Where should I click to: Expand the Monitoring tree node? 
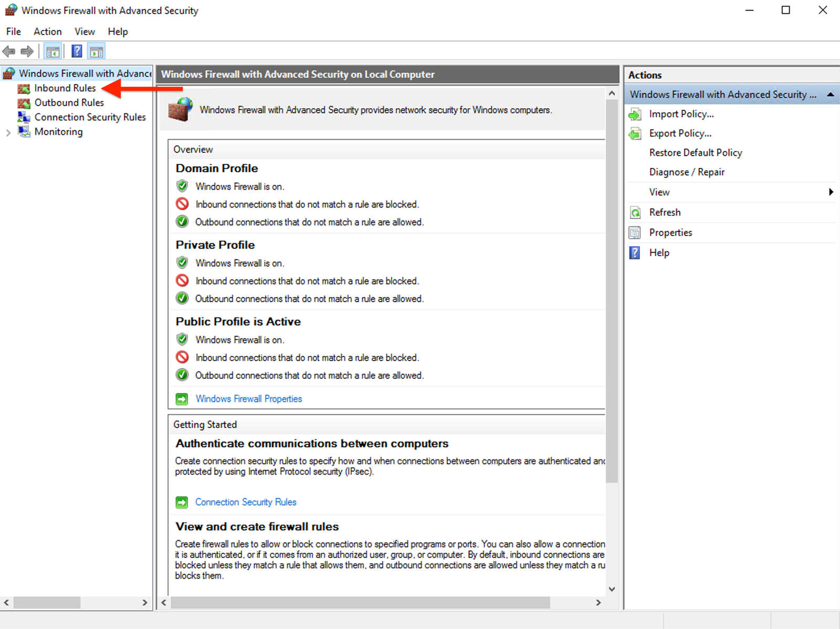7,132
